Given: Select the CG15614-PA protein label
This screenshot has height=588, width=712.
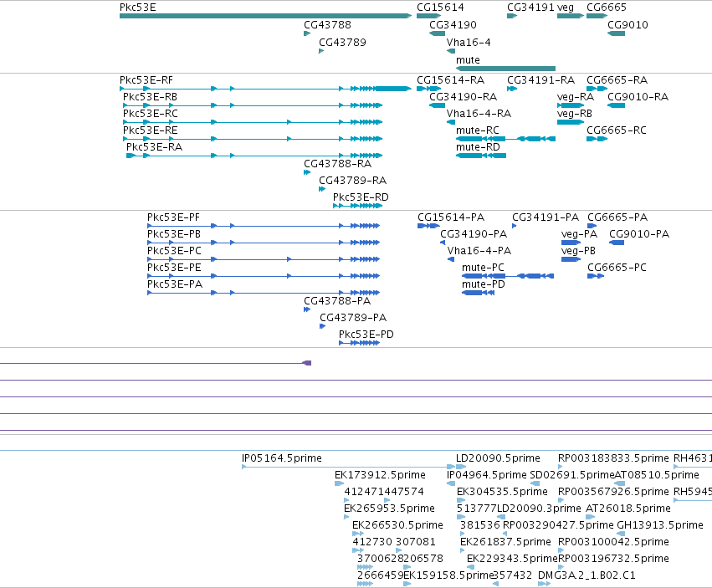Looking at the screenshot, I should (451, 217).
